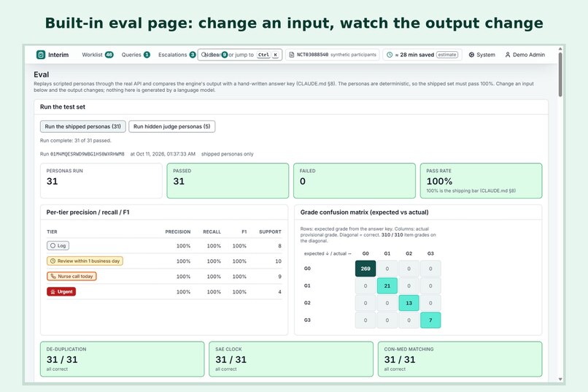Image resolution: width=588 pixels, height=392 pixels.
Task: Click support value 9 in Nurse call row
Action: [279, 277]
